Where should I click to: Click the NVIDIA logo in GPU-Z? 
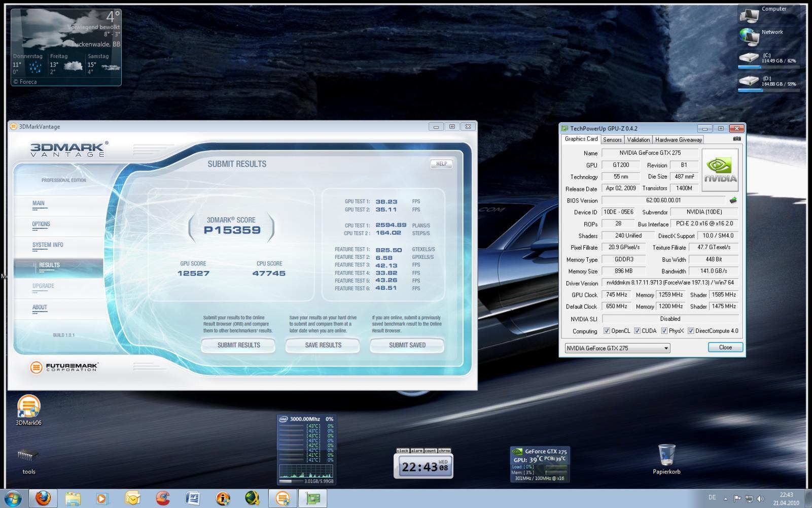pos(720,170)
